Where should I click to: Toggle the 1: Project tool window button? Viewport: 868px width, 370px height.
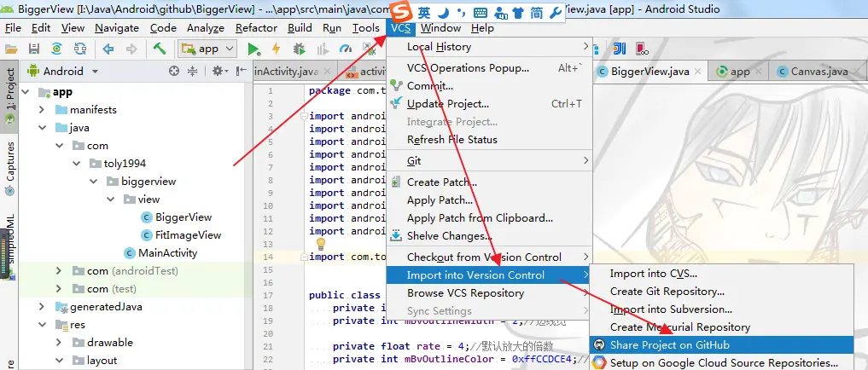tap(10, 95)
